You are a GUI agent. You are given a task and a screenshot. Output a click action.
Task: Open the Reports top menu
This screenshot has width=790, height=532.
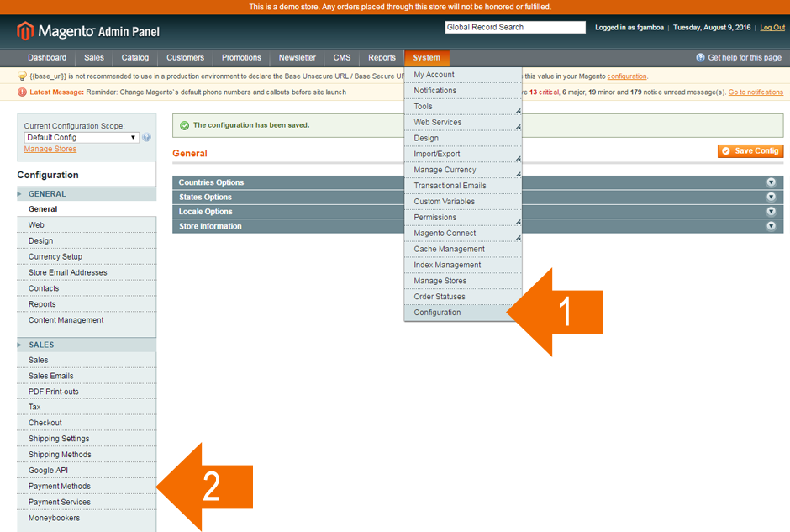point(382,57)
